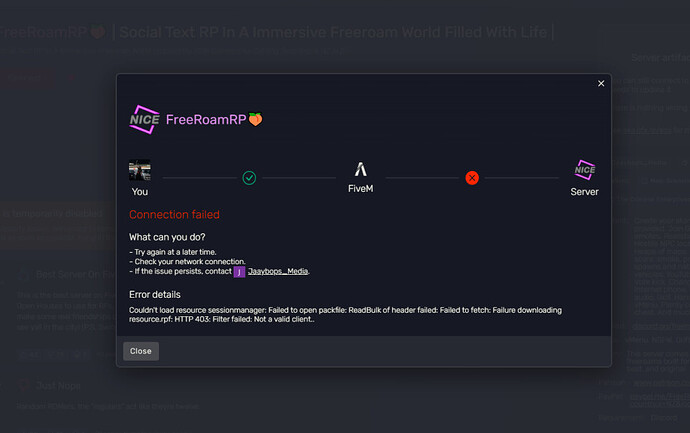The width and height of the screenshot is (690, 433).
Task: Click the FreeRoamRP server name heading
Action: click(206, 119)
